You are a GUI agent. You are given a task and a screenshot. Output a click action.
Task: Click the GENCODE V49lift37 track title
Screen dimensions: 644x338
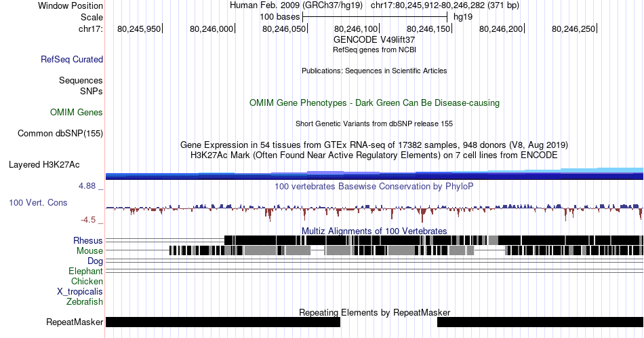coord(374,40)
